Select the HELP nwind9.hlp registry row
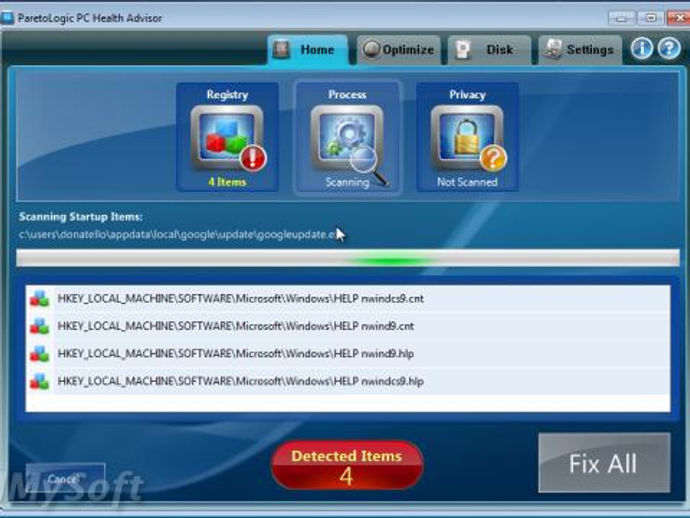This screenshot has height=518, width=690. [x=348, y=353]
